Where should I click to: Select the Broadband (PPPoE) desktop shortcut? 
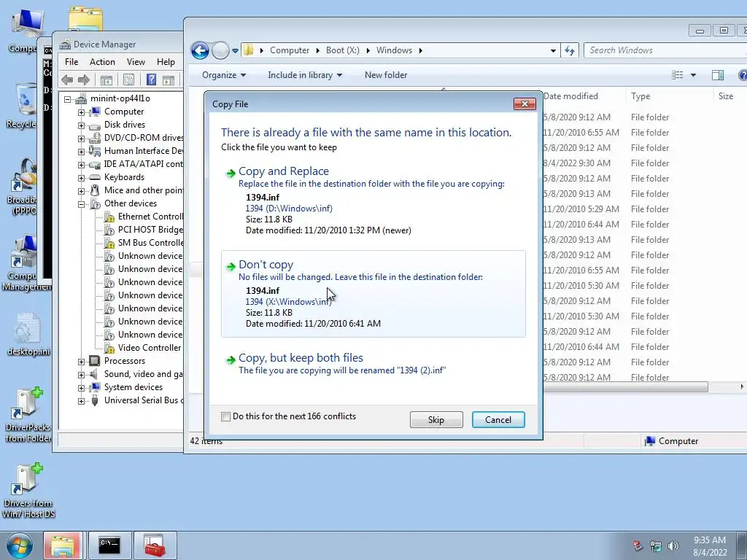(x=23, y=187)
